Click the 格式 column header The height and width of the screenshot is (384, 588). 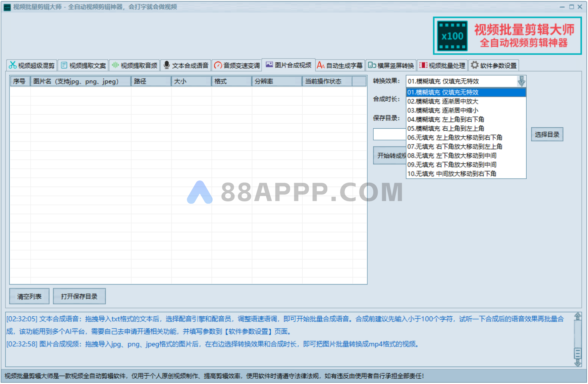tap(231, 81)
